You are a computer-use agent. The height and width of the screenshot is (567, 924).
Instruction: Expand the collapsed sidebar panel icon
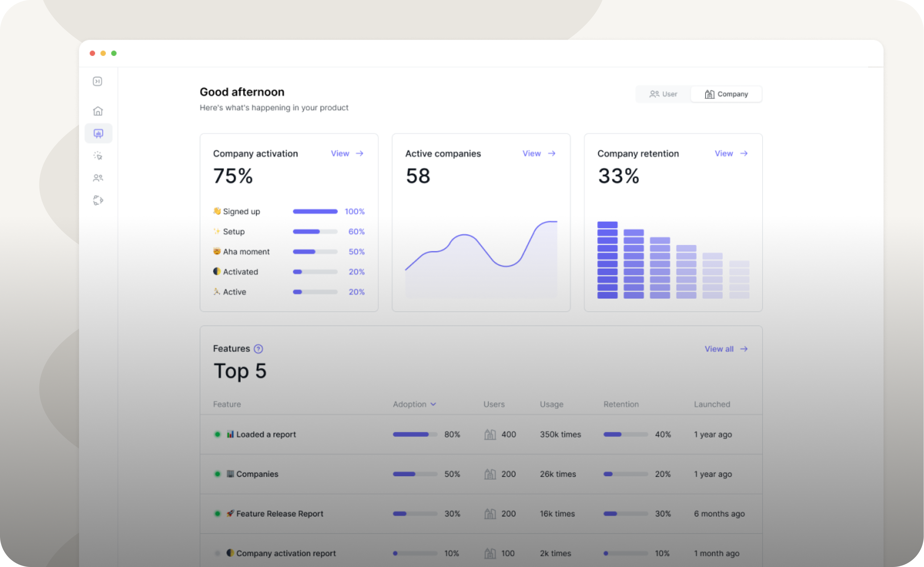coord(97,81)
